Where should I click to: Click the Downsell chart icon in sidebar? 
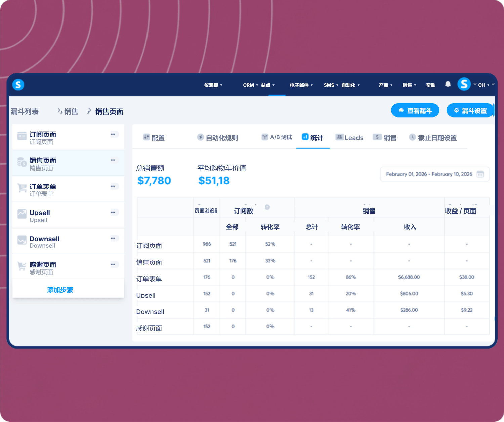click(22, 240)
